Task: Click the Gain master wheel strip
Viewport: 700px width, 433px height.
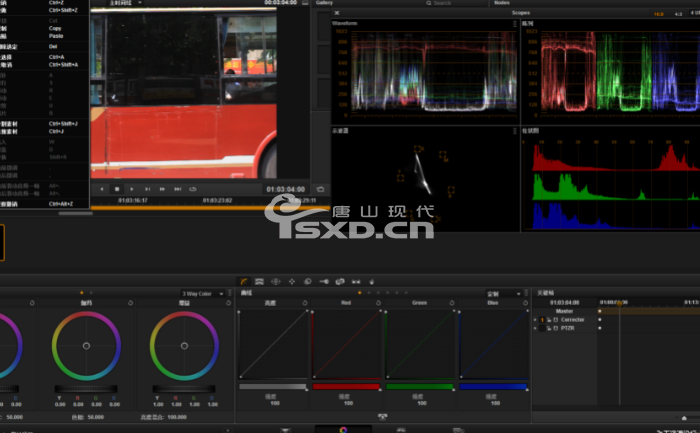Action: click(x=183, y=389)
